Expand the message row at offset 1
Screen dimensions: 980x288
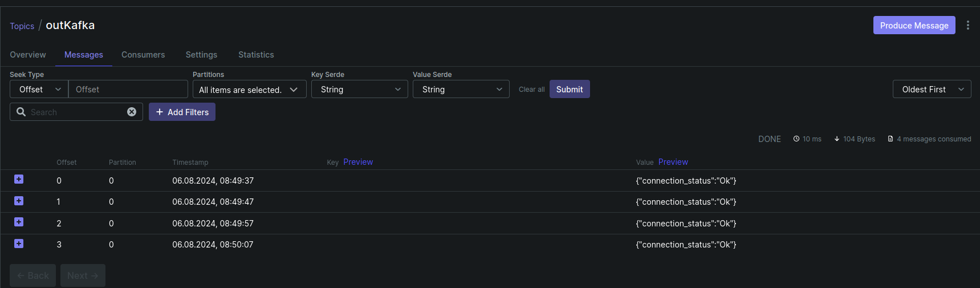tap(19, 201)
